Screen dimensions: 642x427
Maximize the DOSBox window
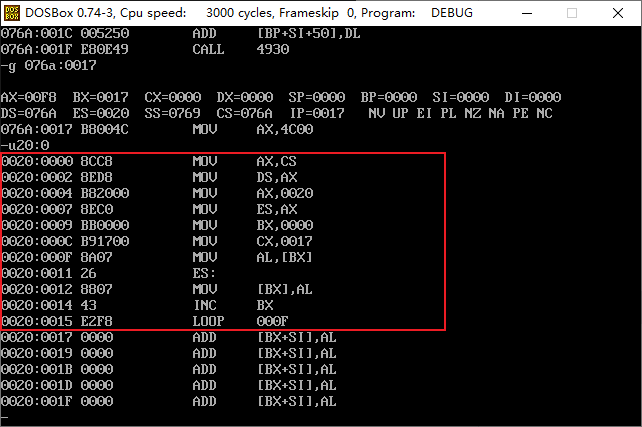coord(572,13)
